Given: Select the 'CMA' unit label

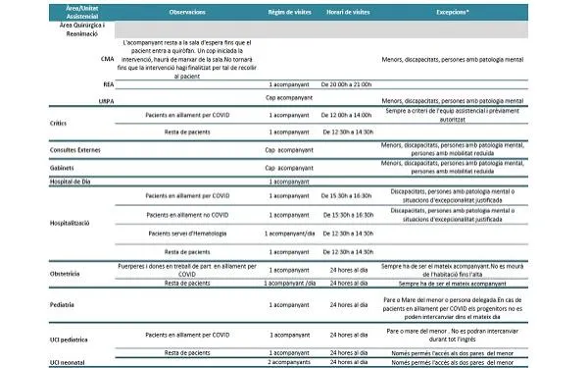Looking at the screenshot, I should [x=107, y=59].
